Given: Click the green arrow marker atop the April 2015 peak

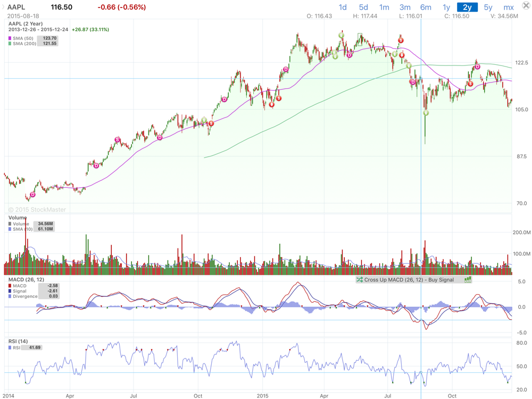Looking at the screenshot, I should pyautogui.click(x=342, y=35).
